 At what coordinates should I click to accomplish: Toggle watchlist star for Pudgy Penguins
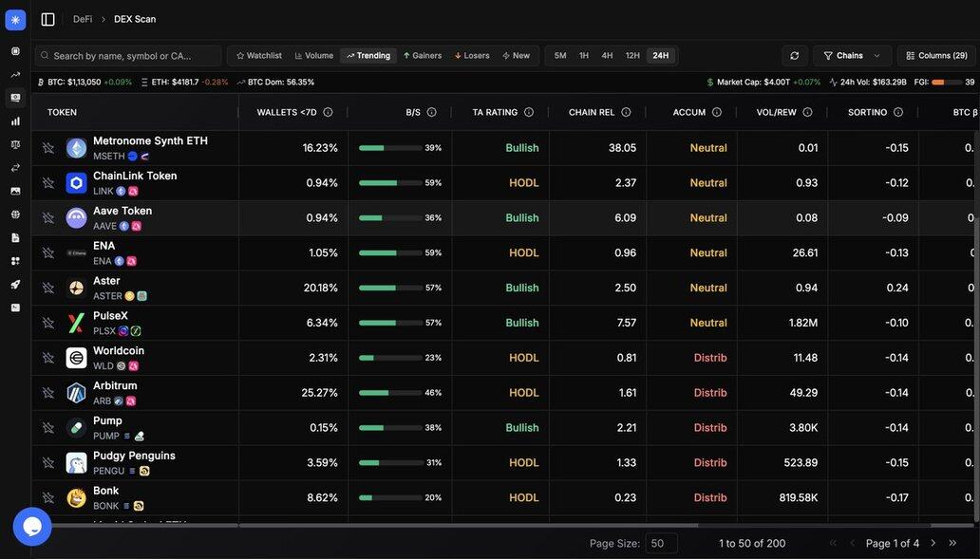click(x=48, y=463)
